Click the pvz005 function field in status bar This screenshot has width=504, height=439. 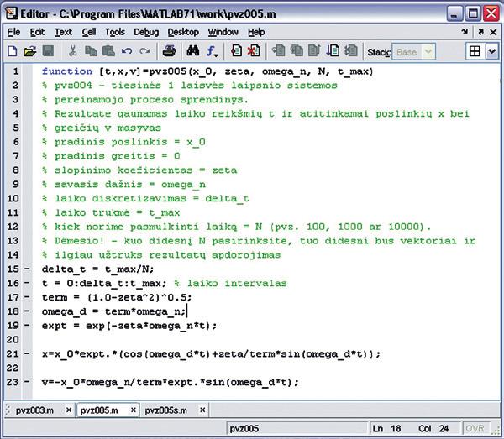[297, 428]
